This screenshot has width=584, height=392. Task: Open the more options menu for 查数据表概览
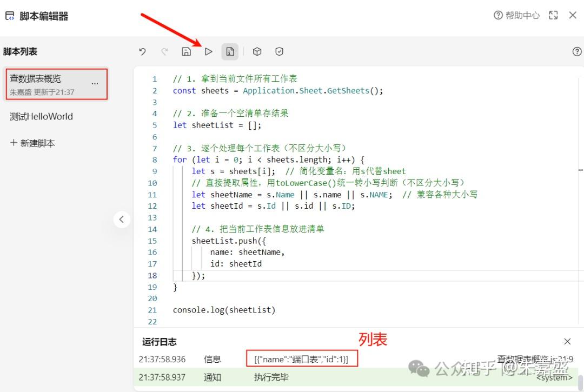[95, 83]
